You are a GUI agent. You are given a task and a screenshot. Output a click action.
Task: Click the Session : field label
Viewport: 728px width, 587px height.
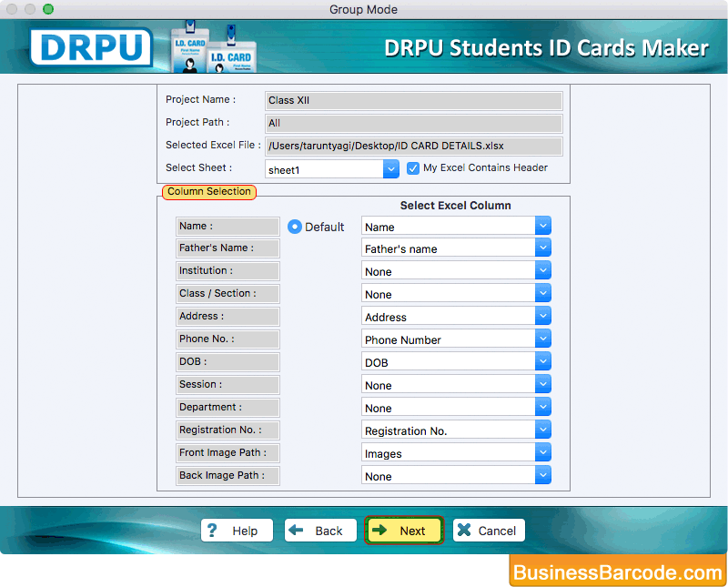pos(227,385)
